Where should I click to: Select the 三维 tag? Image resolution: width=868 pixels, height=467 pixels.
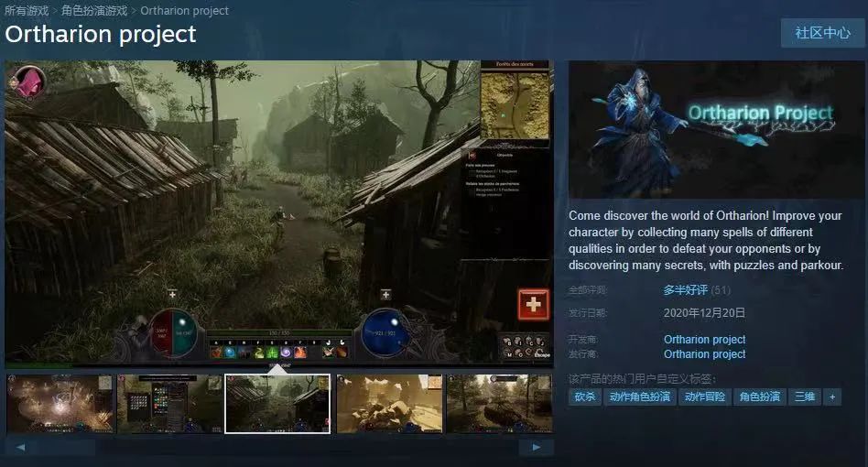click(805, 396)
